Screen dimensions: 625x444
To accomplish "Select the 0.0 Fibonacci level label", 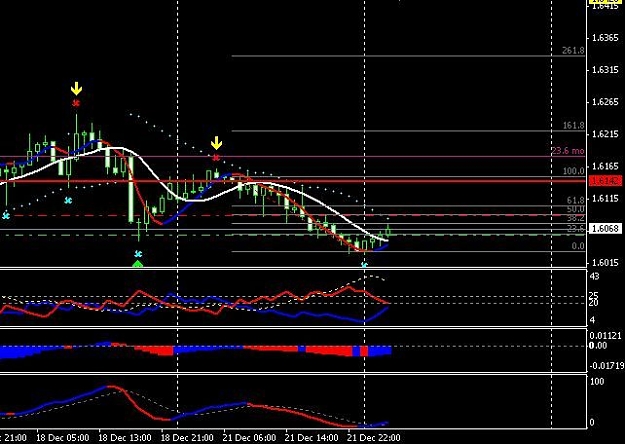I will pos(578,246).
